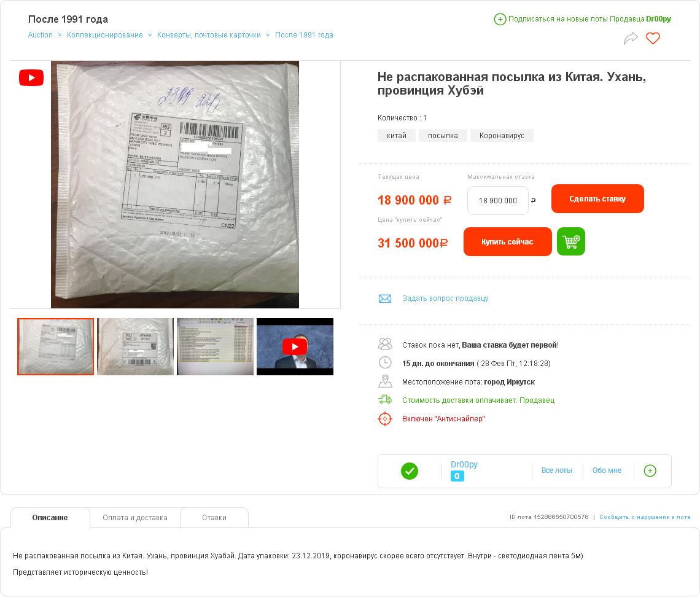Open seller's Все лоты link
The height and width of the screenshot is (597, 700).
pos(557,470)
